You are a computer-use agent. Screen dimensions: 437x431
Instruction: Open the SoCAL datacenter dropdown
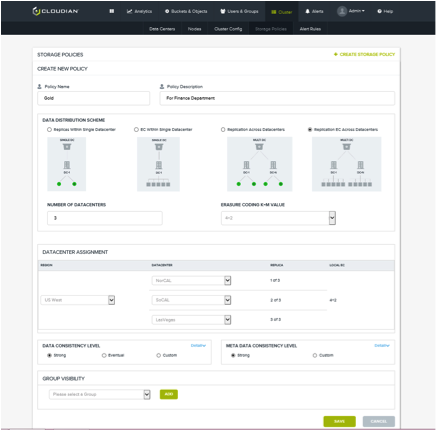click(191, 300)
